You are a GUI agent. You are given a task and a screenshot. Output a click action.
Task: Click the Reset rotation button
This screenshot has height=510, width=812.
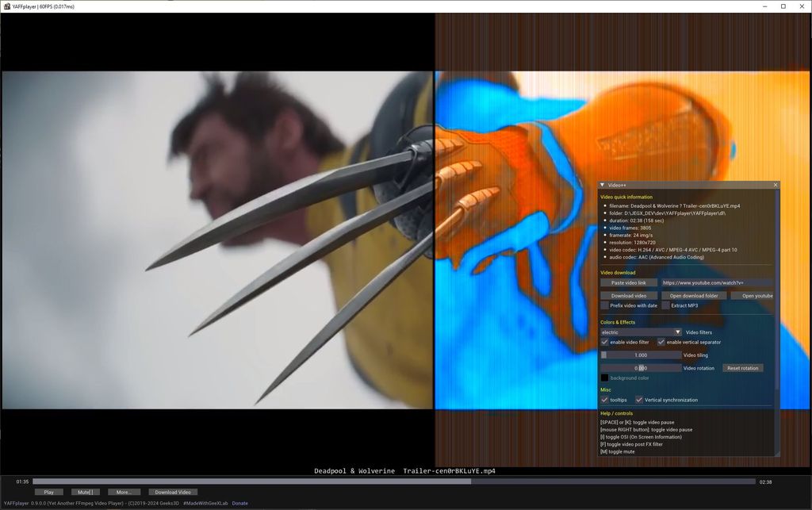[x=742, y=368]
